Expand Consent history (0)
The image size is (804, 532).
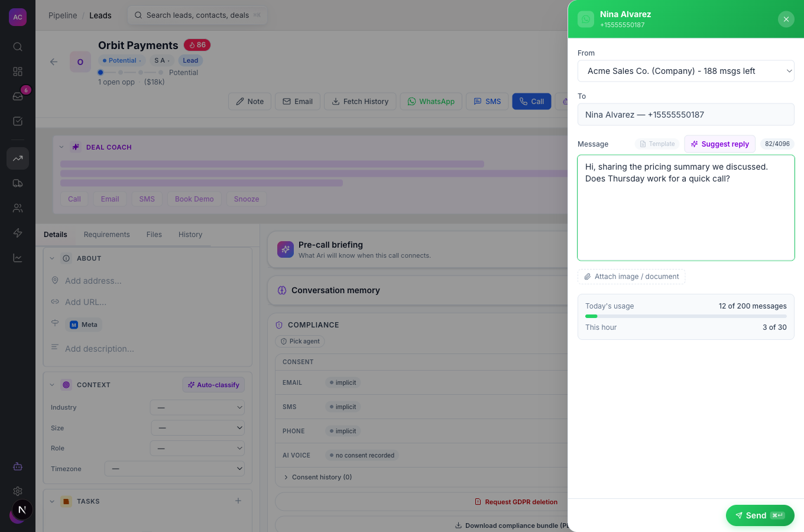pyautogui.click(x=317, y=477)
